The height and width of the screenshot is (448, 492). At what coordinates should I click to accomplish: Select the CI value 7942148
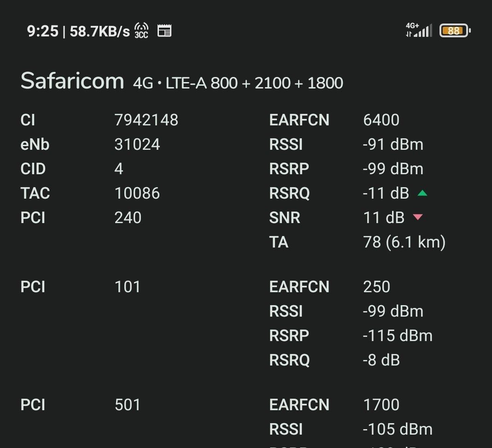click(x=146, y=120)
